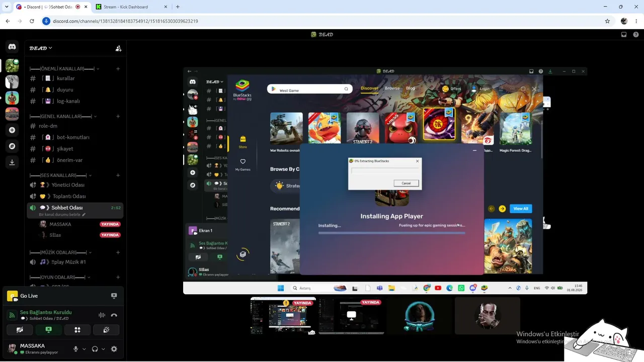Viewport: 644px width, 362px height.
Task: Join Yönetici Odası voice channel
Action: [x=74, y=185]
